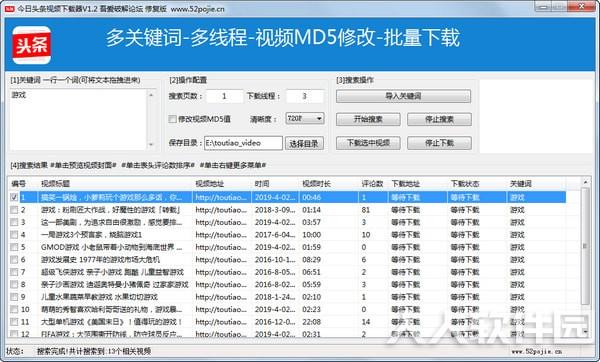The height and width of the screenshot is (362, 600).
Task: Click results list scrollbar up arrow
Action: coord(585,183)
